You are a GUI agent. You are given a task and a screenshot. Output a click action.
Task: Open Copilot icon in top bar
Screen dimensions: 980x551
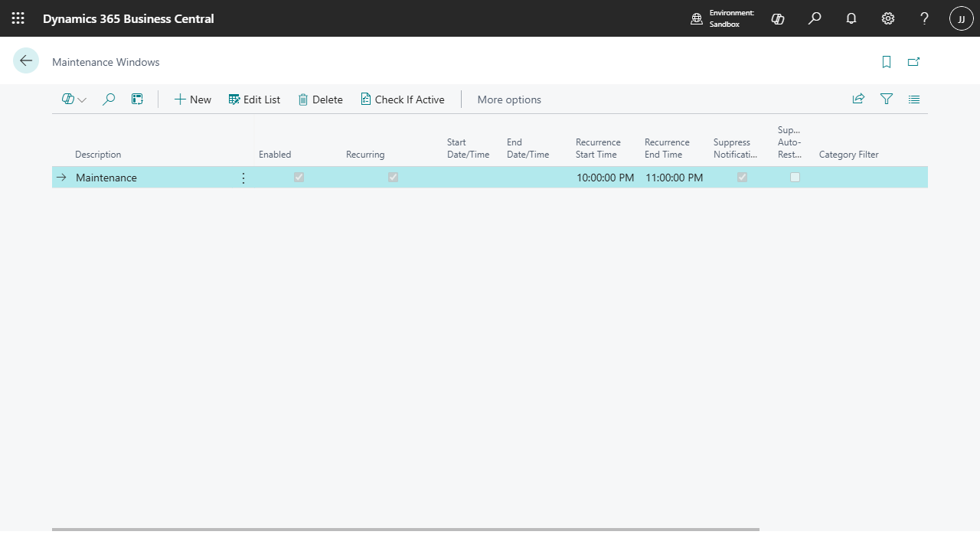[x=778, y=18]
